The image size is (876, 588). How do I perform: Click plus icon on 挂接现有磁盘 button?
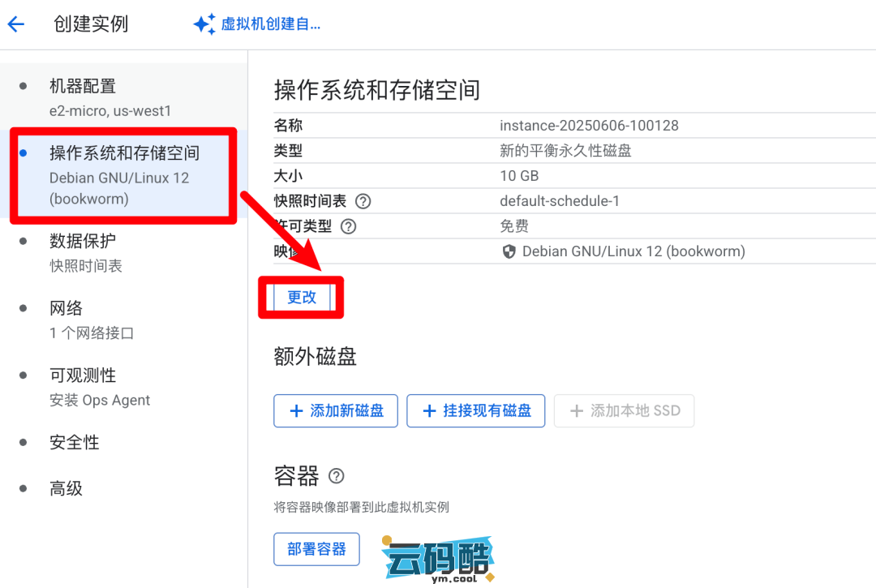click(429, 411)
